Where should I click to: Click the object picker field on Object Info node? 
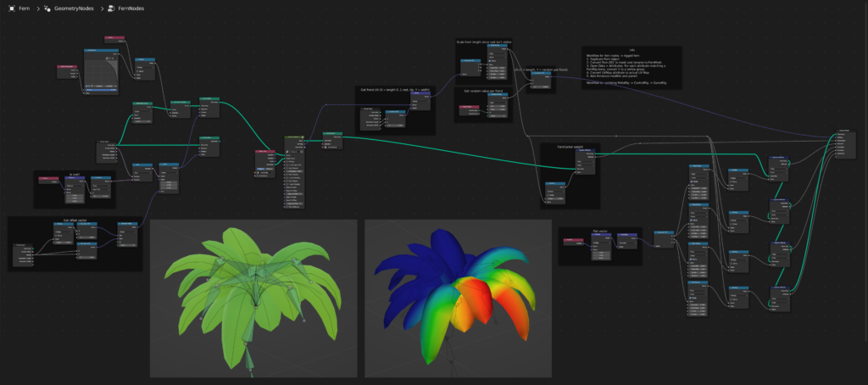pos(264,173)
